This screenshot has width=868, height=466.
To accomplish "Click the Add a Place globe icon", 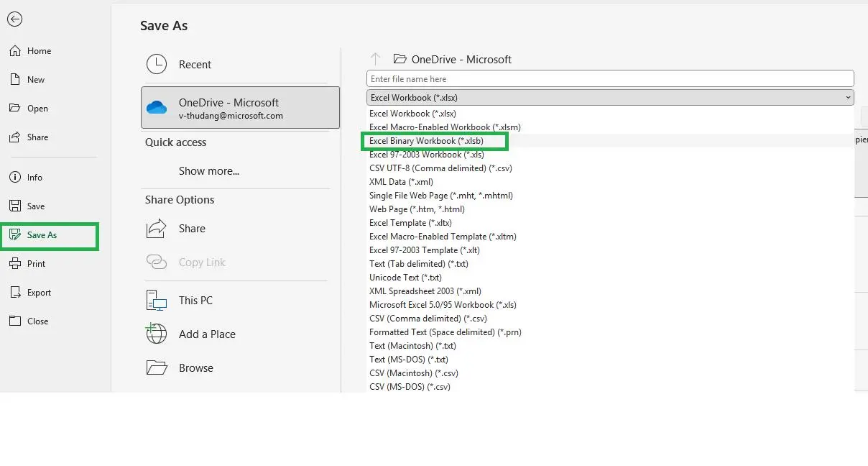I will click(157, 334).
